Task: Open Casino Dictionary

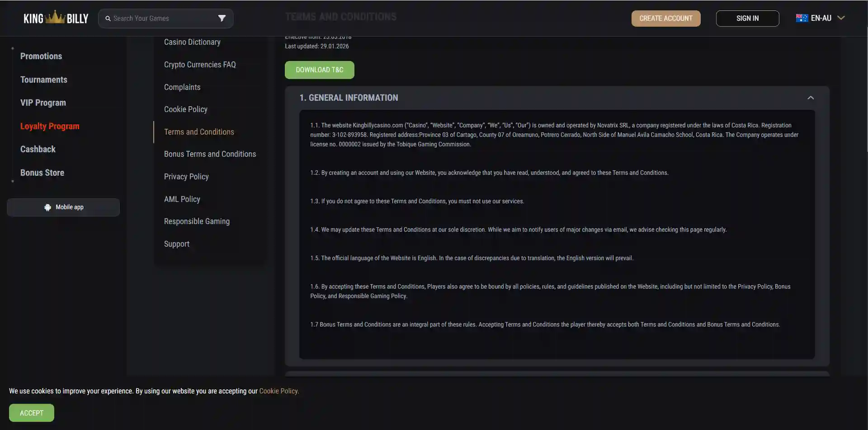Action: pyautogui.click(x=192, y=42)
